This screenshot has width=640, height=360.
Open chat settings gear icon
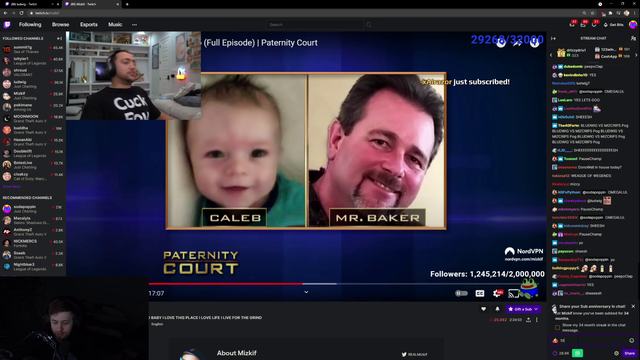click(x=616, y=353)
